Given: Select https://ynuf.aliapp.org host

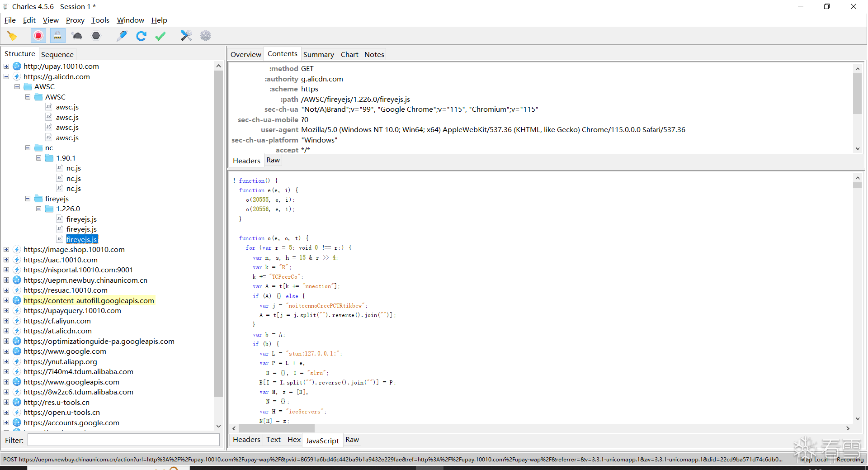Looking at the screenshot, I should tap(60, 361).
